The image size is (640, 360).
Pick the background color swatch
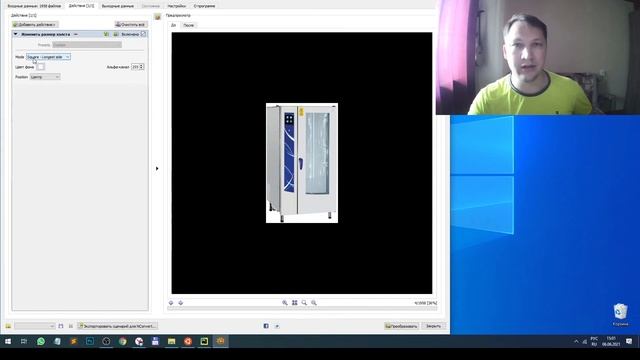(40, 67)
